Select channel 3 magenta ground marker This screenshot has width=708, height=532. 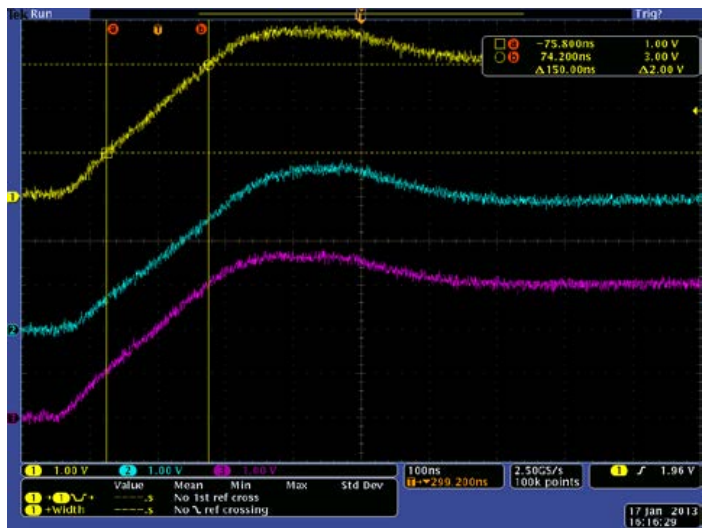[x=13, y=418]
